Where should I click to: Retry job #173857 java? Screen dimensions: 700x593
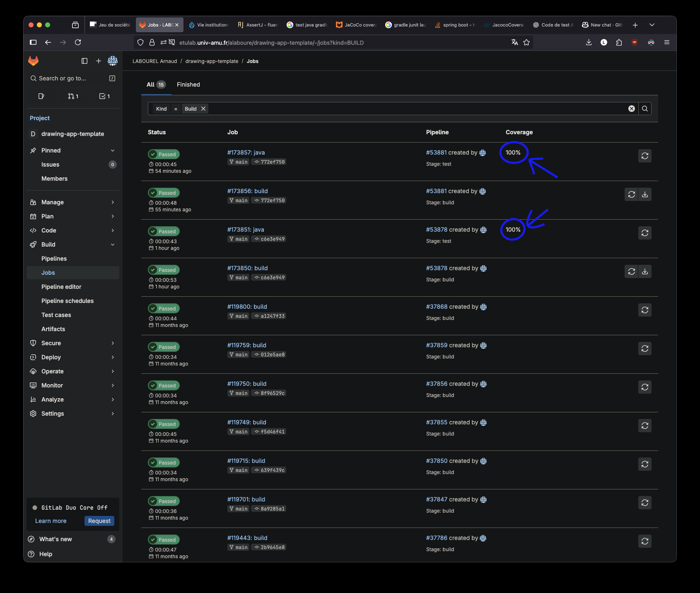pyautogui.click(x=644, y=156)
